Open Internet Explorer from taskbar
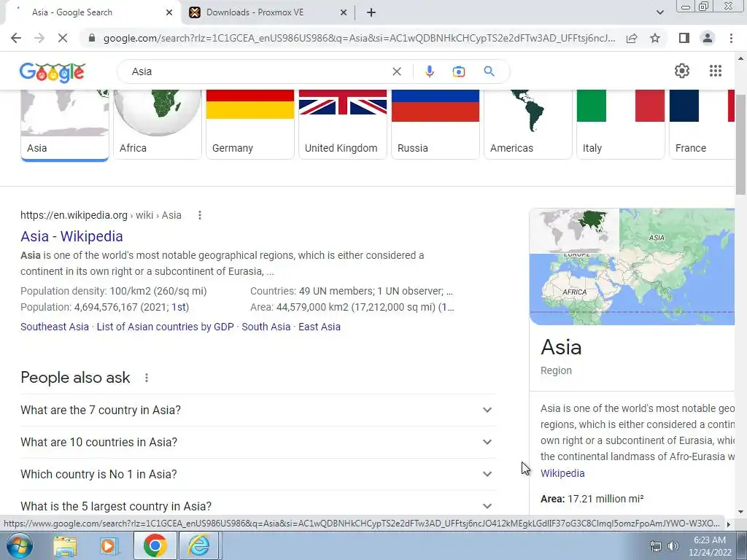Image resolution: width=747 pixels, height=560 pixels. (198, 545)
